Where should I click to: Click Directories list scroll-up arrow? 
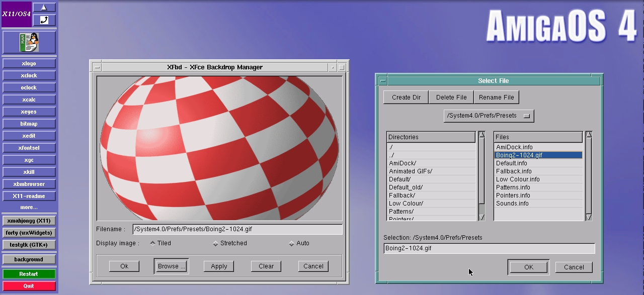481,135
